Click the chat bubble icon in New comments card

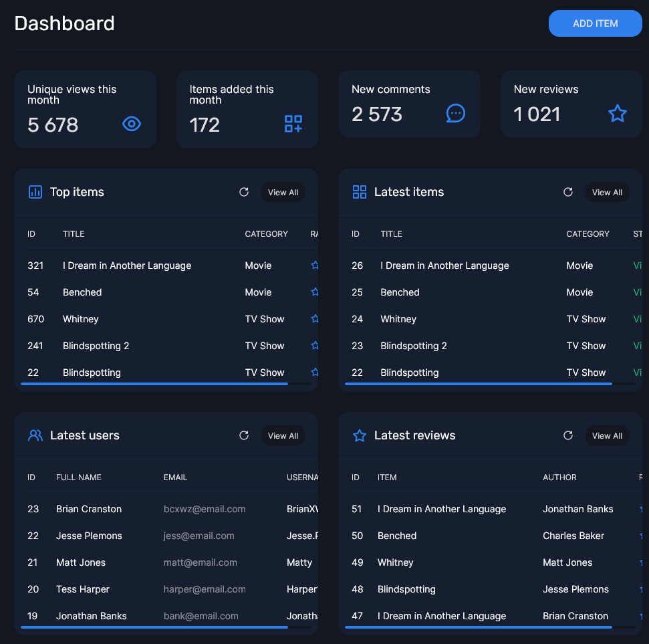[x=455, y=113]
